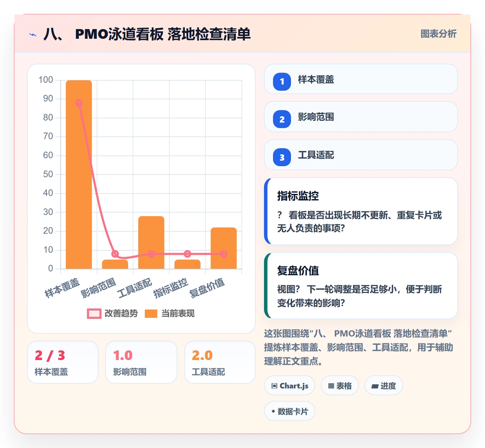Toggle 改善趋势 legend series visibility
The height and width of the screenshot is (448, 485).
click(x=113, y=313)
